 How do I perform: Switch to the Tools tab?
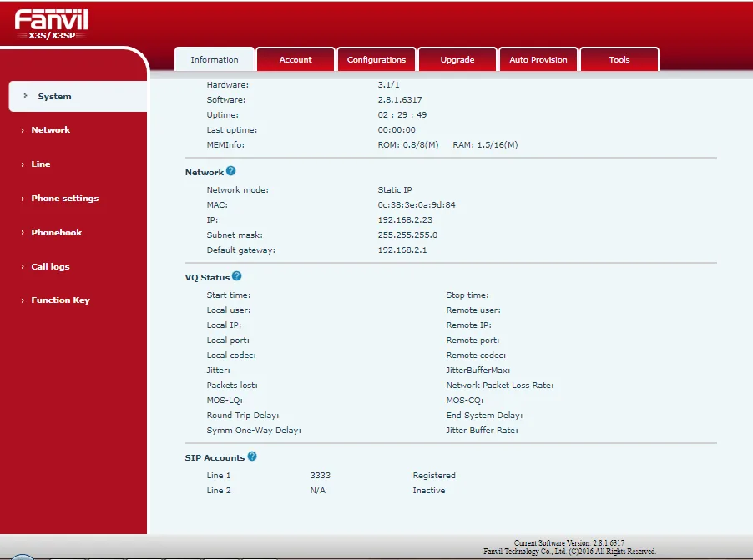pos(619,58)
